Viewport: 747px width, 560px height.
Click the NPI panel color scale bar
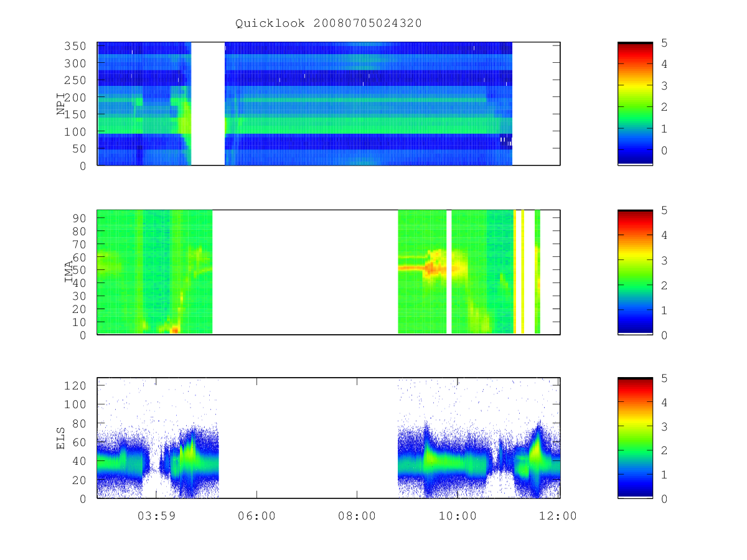(x=635, y=104)
